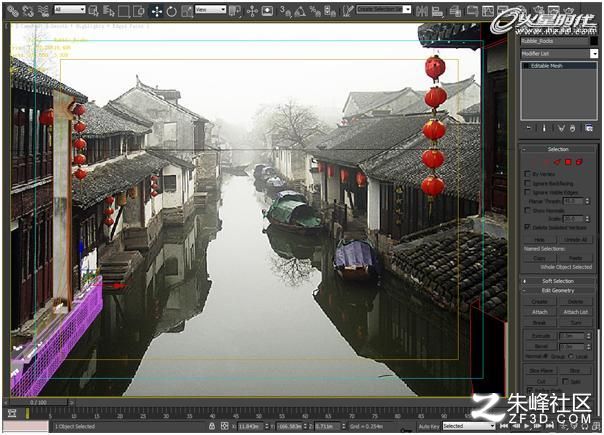
Task: Enable the Ignore Backfacing checkbox
Action: coord(527,183)
